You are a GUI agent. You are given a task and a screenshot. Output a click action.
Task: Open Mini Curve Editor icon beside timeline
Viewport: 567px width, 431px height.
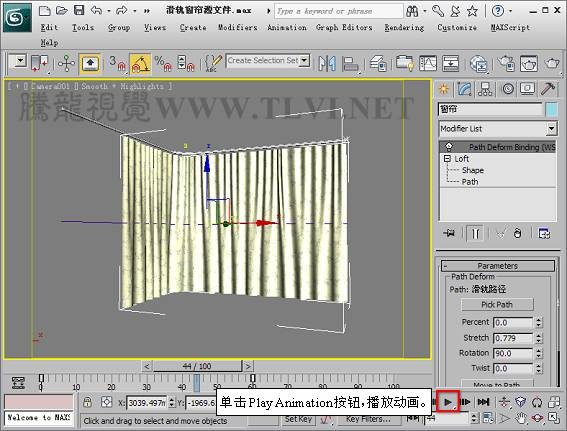(18, 383)
